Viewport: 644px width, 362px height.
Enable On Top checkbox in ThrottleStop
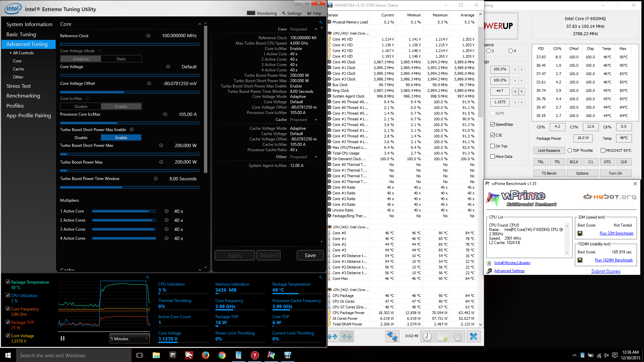[x=493, y=146]
